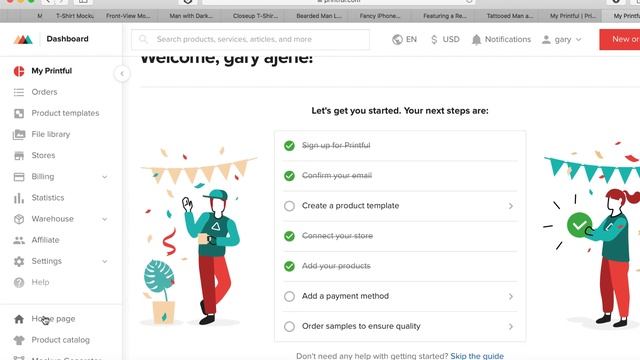Image resolution: width=640 pixels, height=360 pixels.
Task: Select the Order samples circle
Action: pos(289,327)
